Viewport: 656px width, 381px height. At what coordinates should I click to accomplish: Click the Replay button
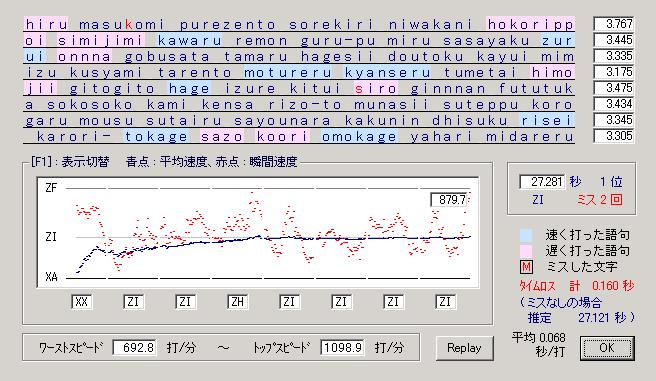(464, 348)
